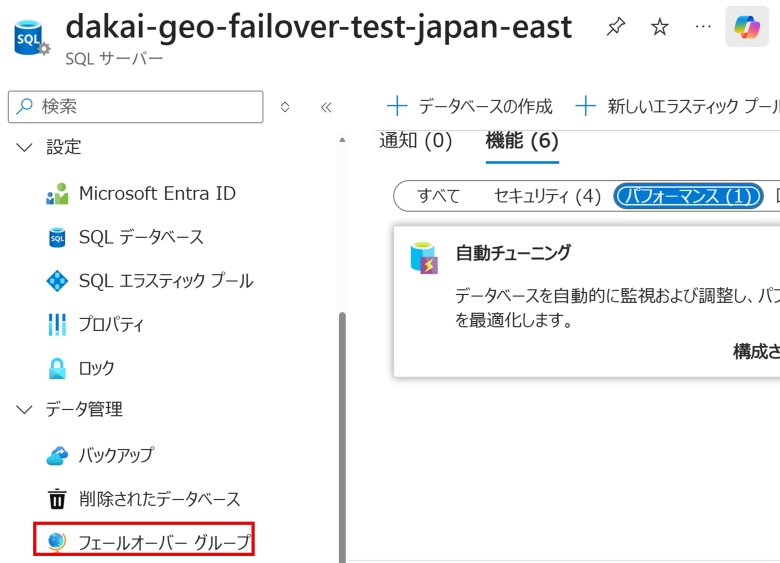The height and width of the screenshot is (563, 780).
Task: Switch to the 通知 (0) tab
Action: [416, 141]
